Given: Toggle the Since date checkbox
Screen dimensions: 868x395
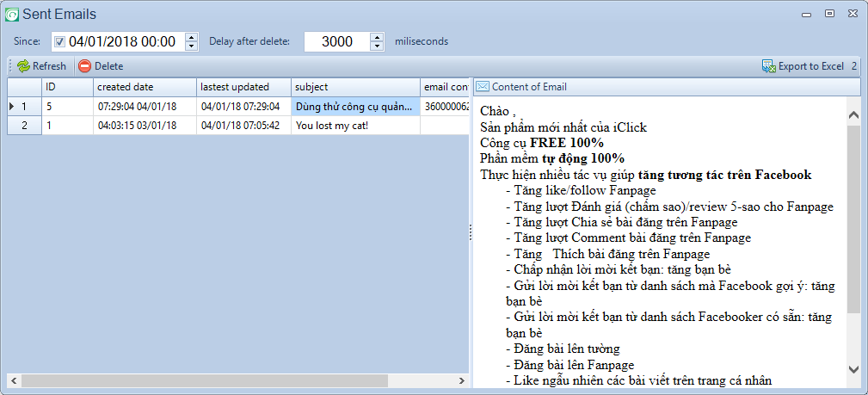Looking at the screenshot, I should pos(59,41).
